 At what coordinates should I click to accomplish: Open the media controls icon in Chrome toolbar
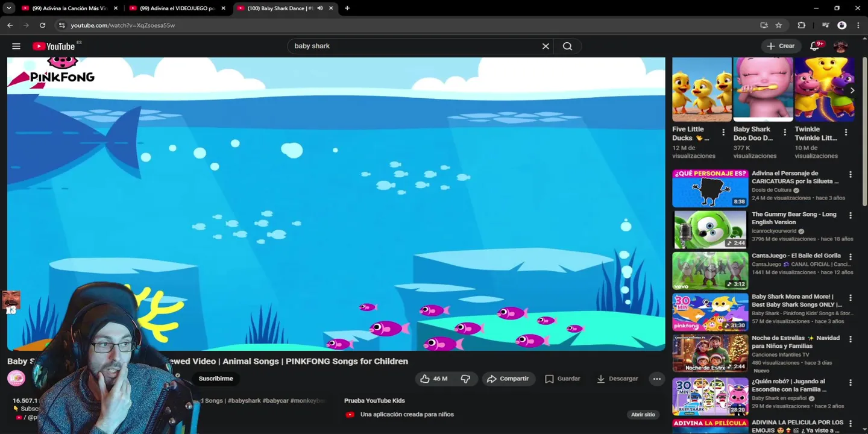[x=825, y=25]
